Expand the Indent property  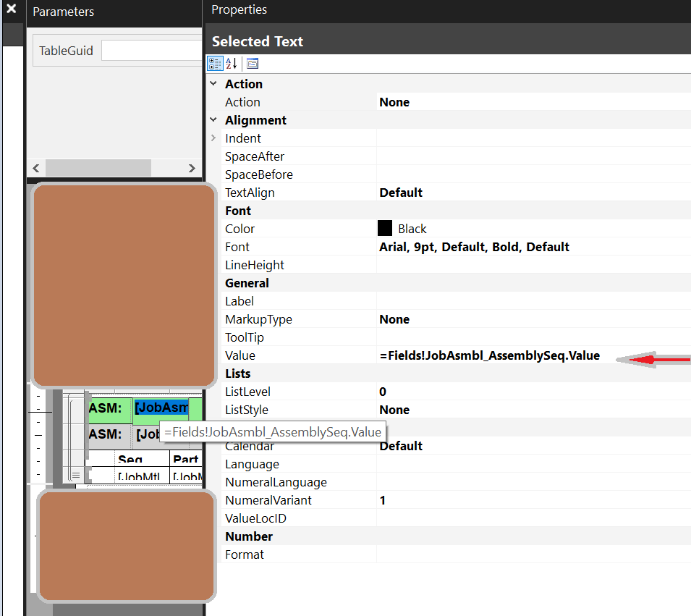tap(213, 138)
